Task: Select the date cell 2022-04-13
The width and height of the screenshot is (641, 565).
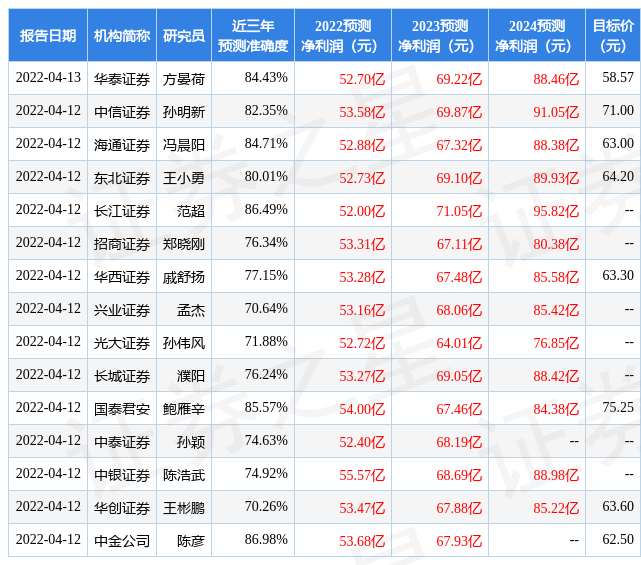Action: (x=48, y=78)
